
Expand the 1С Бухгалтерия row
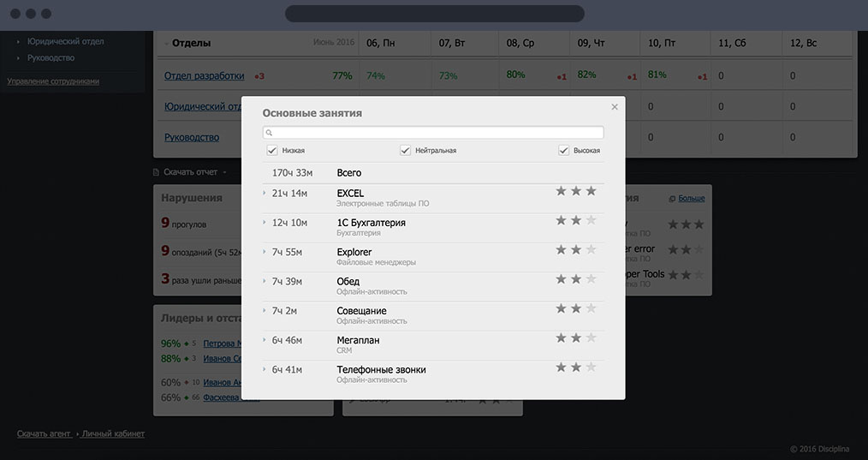(265, 223)
